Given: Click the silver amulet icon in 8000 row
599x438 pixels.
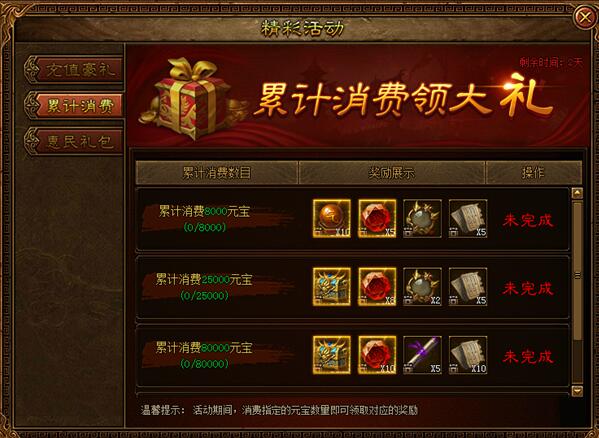Looking at the screenshot, I should coord(423,218).
